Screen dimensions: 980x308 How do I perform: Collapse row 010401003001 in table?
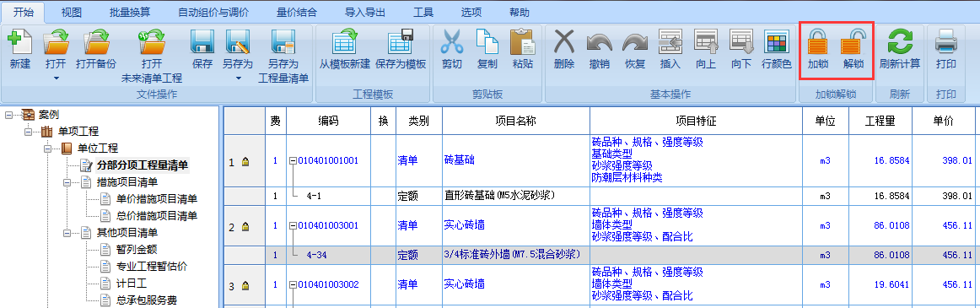293,225
